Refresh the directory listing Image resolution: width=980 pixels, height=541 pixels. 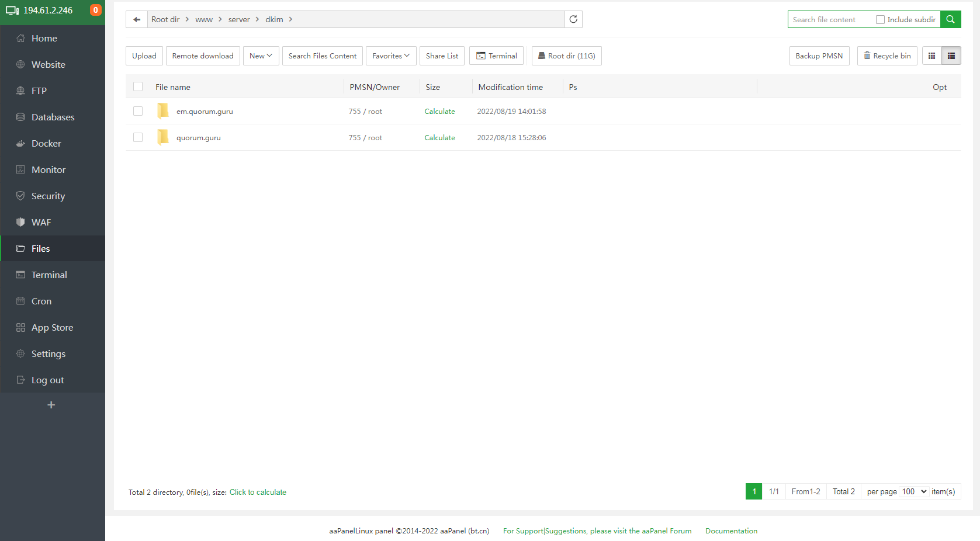(573, 19)
